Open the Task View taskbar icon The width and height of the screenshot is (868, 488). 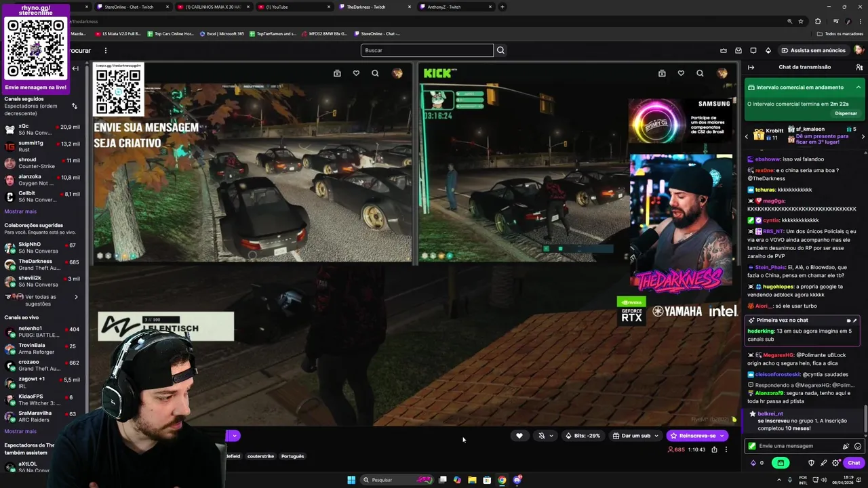442,480
